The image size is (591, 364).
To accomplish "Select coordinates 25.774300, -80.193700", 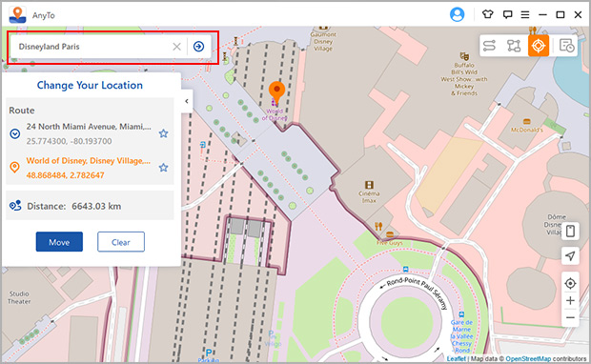I will click(69, 141).
